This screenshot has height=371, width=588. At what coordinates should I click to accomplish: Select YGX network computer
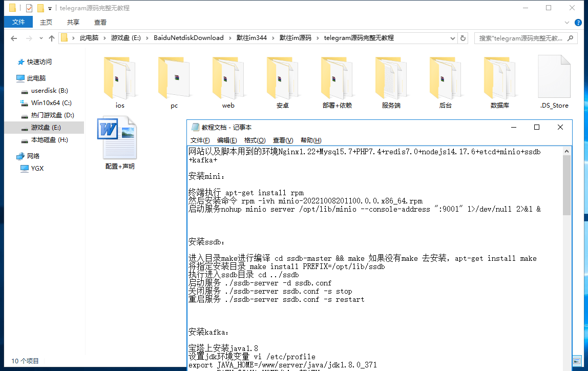[37, 169]
